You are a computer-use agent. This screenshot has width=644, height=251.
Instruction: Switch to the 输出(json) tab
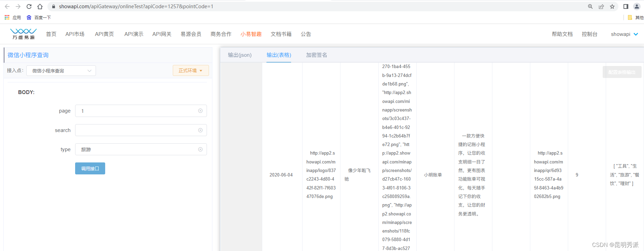click(x=240, y=55)
